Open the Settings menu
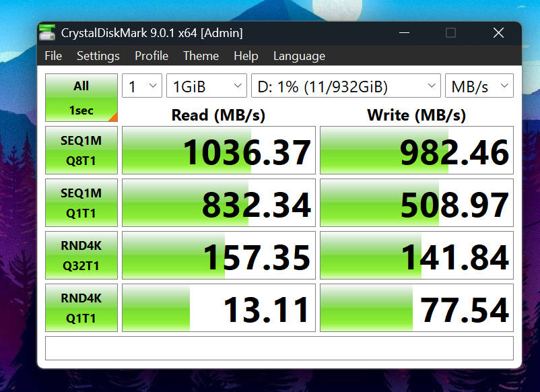Screen dimensions: 540x392 pyautogui.click(x=98, y=56)
